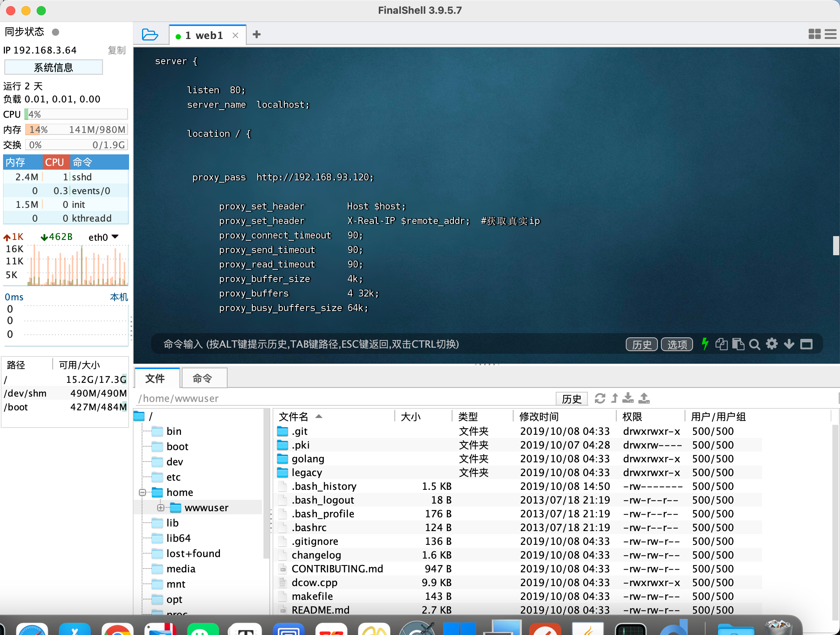Viewport: 840px width, 635px height.
Task: Sort files by 用户/用户组 column
Action: click(758, 416)
